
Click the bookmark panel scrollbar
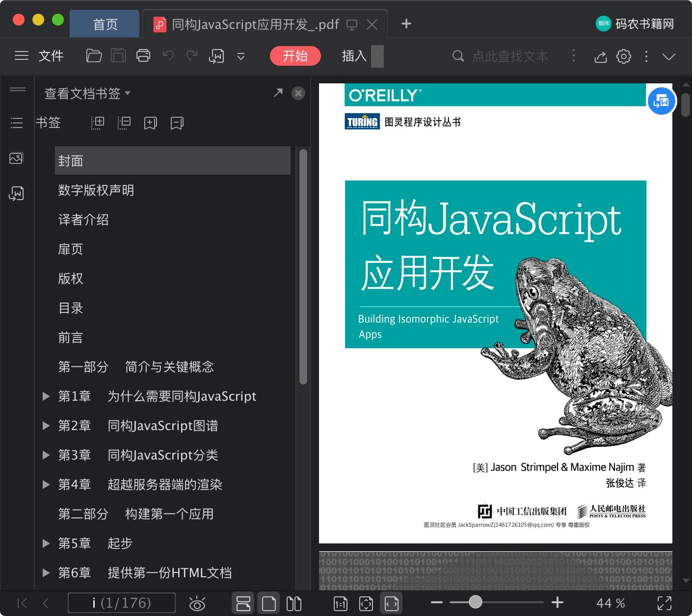point(303,267)
